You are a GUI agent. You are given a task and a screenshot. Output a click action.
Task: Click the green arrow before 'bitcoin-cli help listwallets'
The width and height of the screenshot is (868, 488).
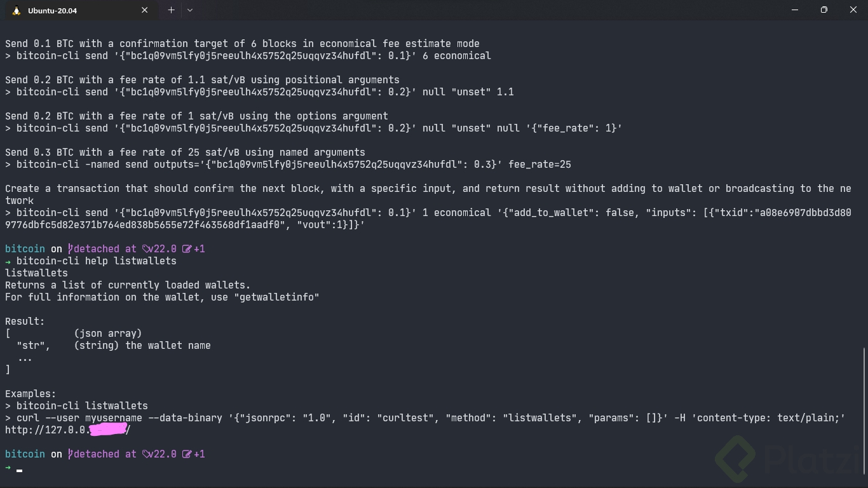tap(8, 261)
